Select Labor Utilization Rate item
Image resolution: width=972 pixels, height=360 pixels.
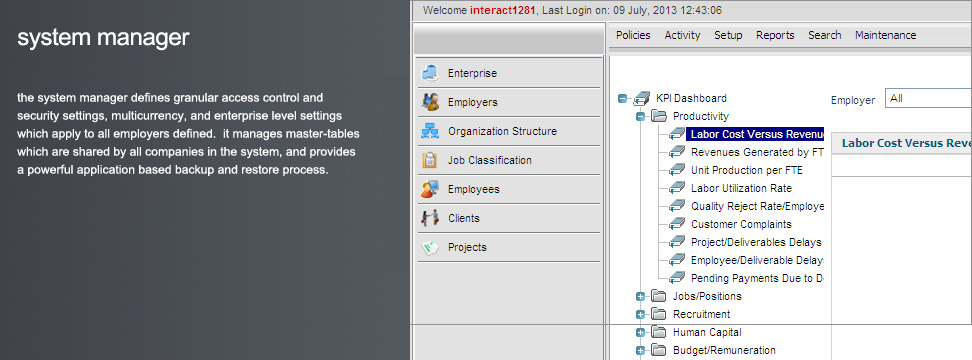click(x=741, y=188)
